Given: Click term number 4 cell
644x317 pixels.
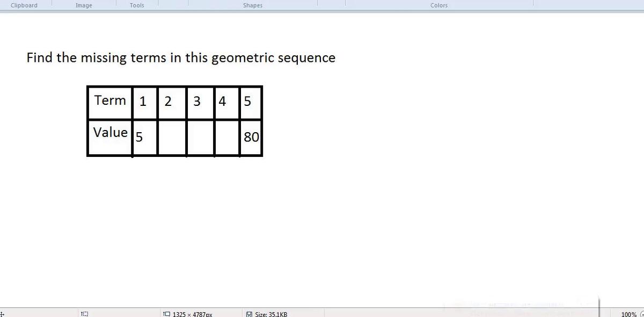Looking at the screenshot, I should pos(226,103).
